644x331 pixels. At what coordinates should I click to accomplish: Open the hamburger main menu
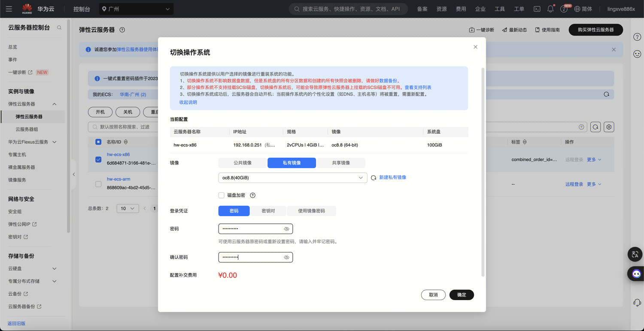tap(9, 9)
